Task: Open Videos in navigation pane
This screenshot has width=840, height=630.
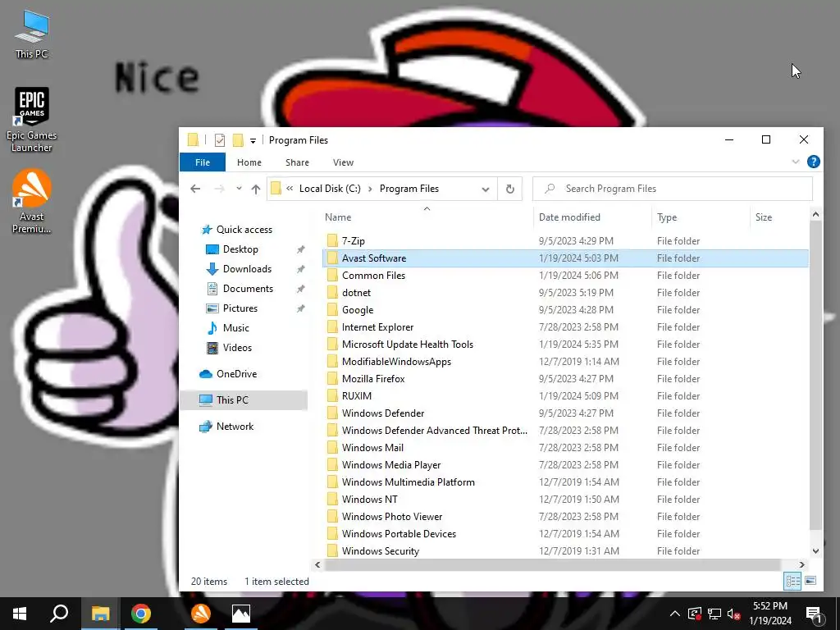Action: 237,348
